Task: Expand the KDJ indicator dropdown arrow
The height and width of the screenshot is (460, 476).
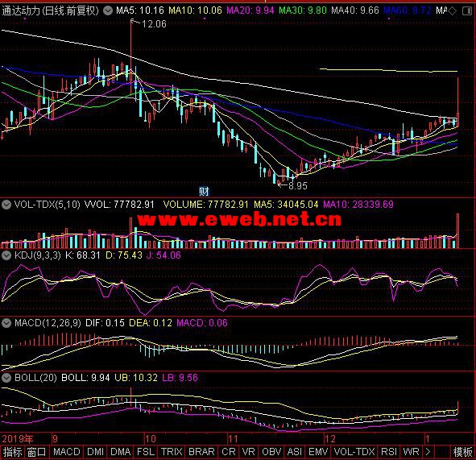Action: 6,255
